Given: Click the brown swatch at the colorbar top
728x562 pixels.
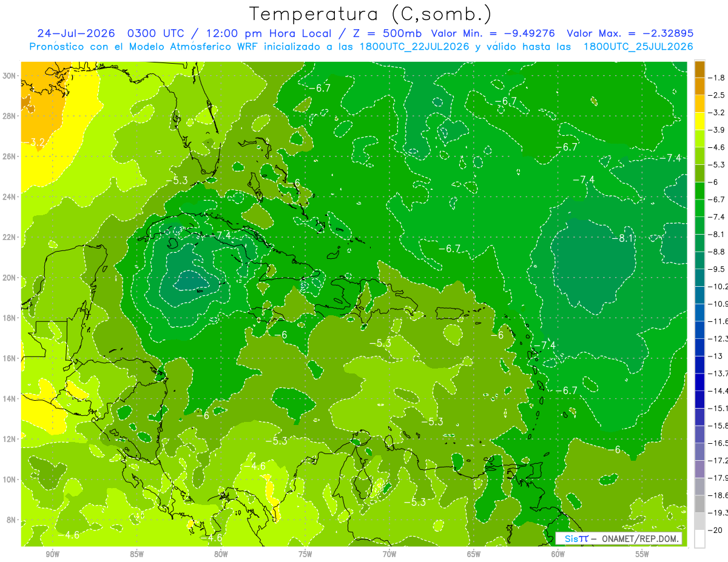Looking at the screenshot, I should click(x=700, y=69).
